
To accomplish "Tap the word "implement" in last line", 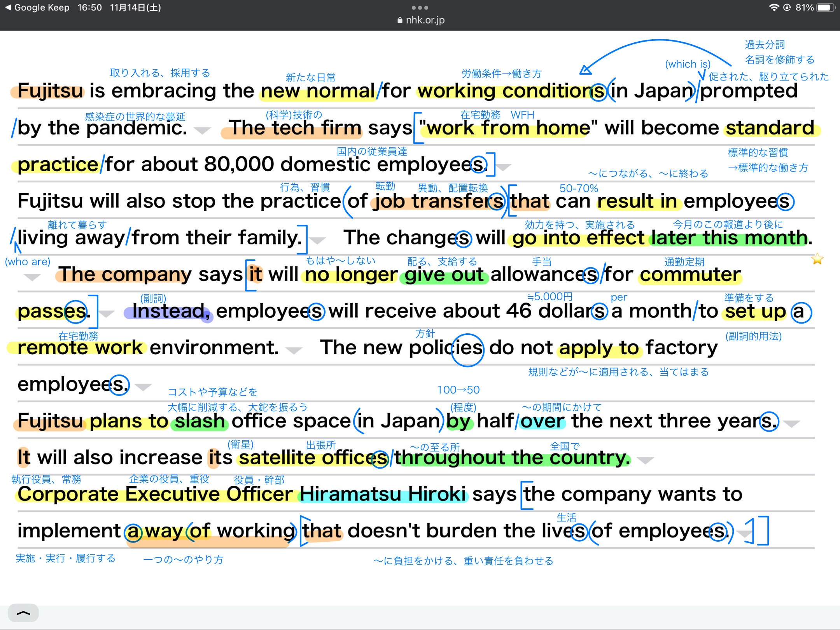I will [69, 531].
